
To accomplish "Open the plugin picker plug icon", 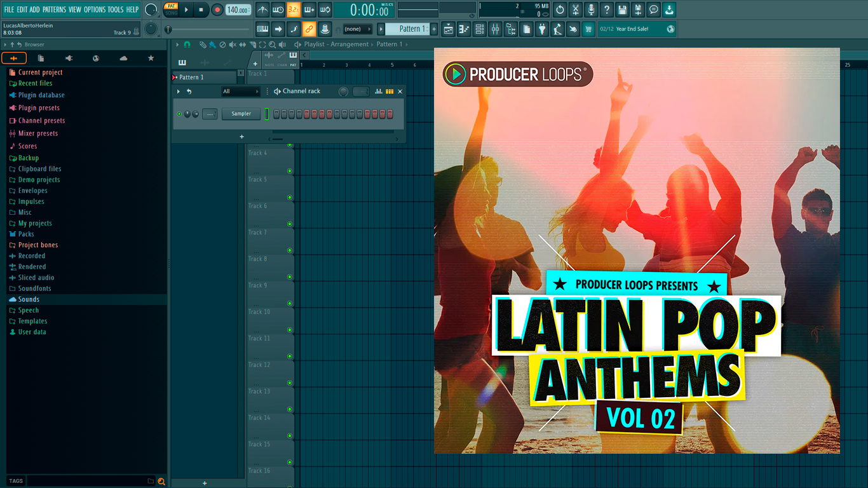I will (542, 29).
